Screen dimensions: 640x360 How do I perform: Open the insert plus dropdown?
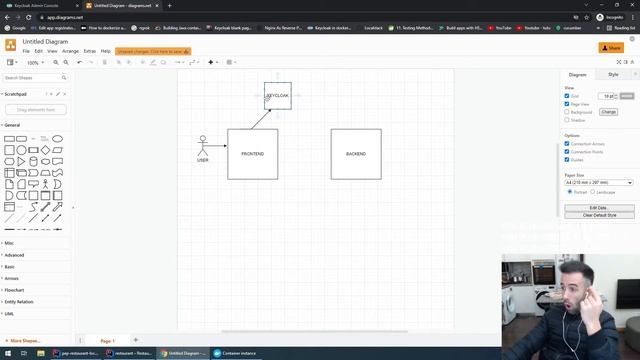click(x=213, y=62)
